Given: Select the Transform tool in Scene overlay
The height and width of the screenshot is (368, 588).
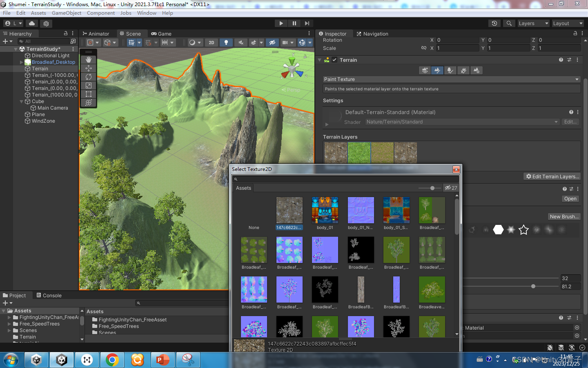Looking at the screenshot, I should (x=89, y=103).
